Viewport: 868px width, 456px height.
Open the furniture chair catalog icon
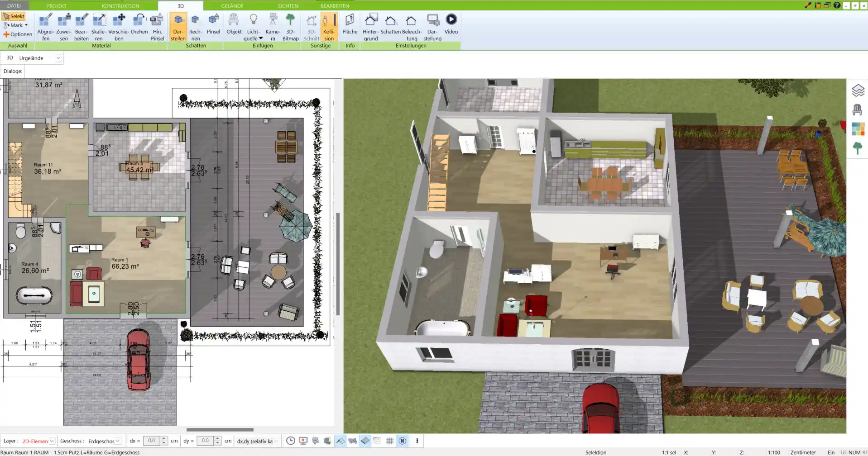click(857, 110)
